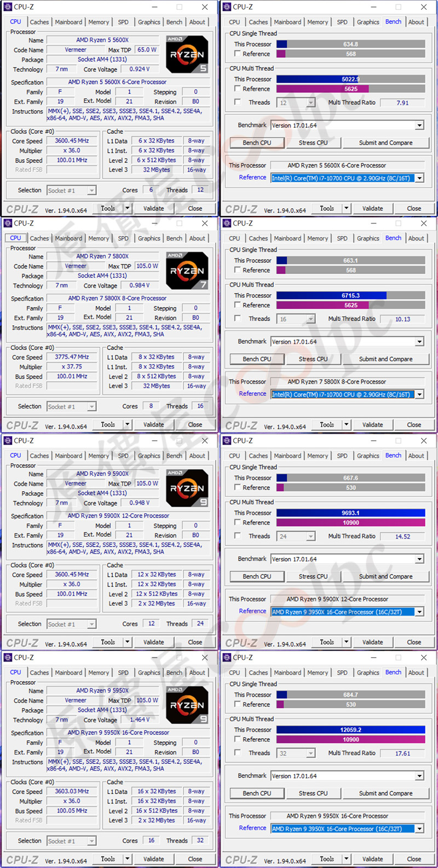This screenshot has width=438, height=868.
Task: Start Stress CPU in the 5800X Bench window
Action: point(313,359)
